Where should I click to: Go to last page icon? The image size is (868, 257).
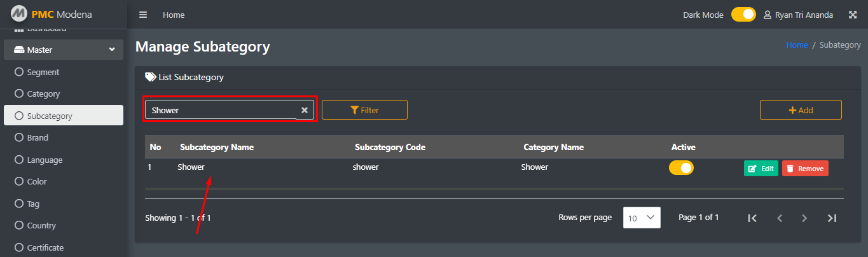832,218
